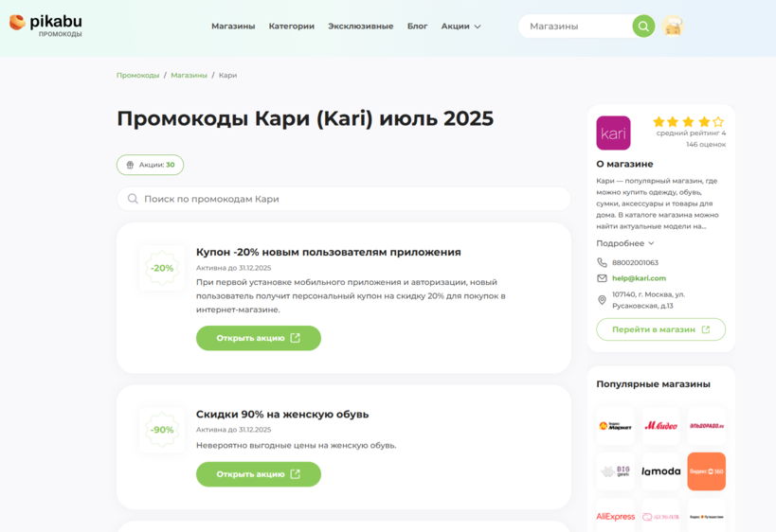Open the pink-logo store tile beside AliExpress
Viewport: 776px width, 532px height.
[x=660, y=516]
